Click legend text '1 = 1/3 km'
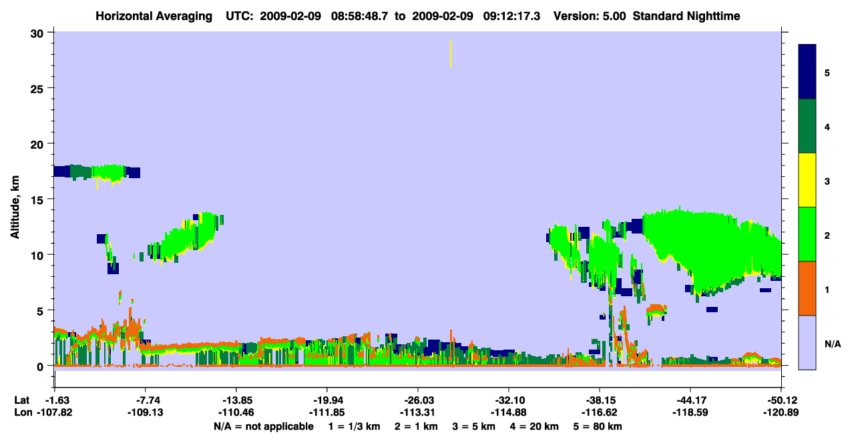 coord(353,426)
